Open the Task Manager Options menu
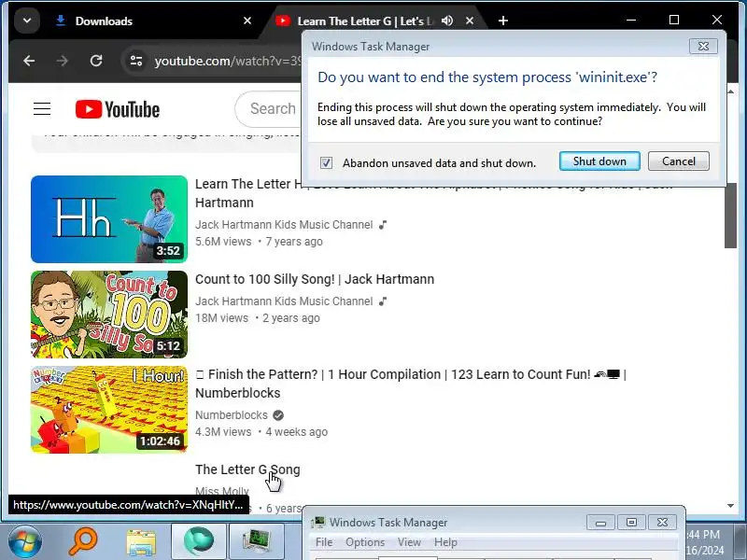Viewport: 747px width, 560px height. click(365, 542)
